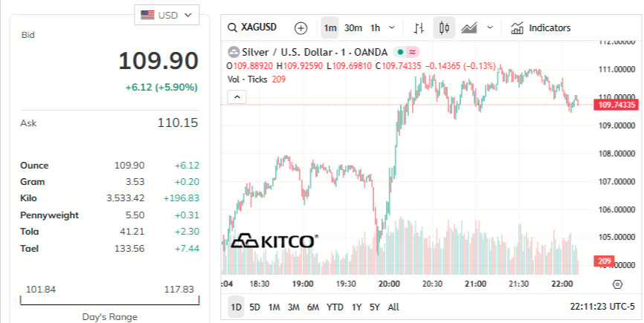Select the Area chart style icon

coord(468,28)
